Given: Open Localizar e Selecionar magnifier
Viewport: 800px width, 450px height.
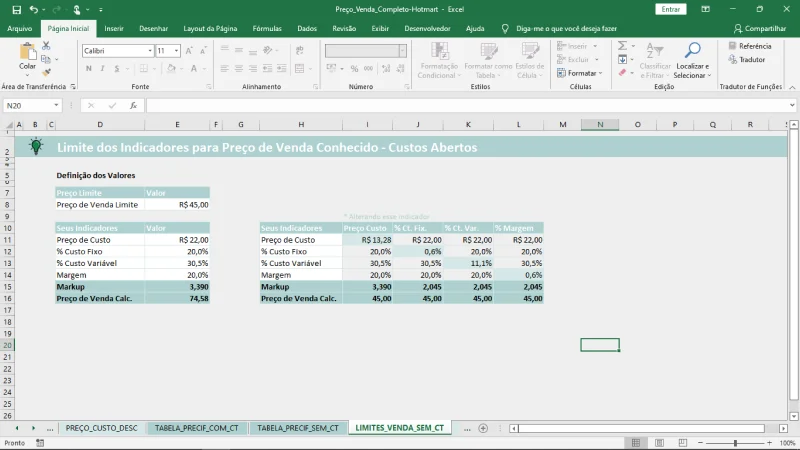Looking at the screenshot, I should click(691, 52).
